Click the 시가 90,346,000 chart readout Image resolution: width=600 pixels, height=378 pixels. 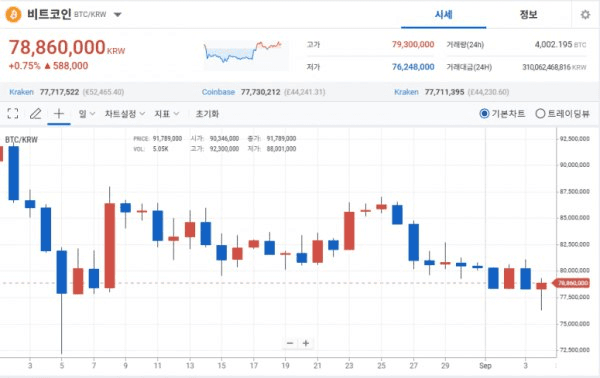point(215,138)
